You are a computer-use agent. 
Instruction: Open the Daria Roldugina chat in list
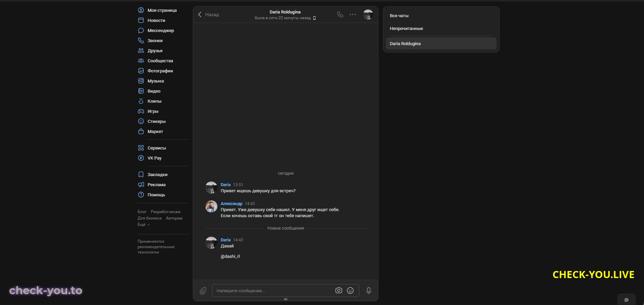point(441,44)
